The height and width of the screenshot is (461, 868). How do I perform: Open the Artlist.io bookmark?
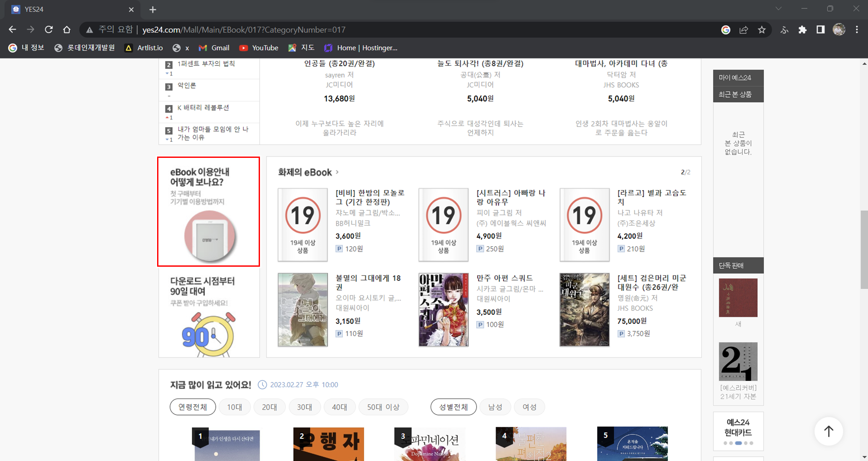[x=144, y=48]
